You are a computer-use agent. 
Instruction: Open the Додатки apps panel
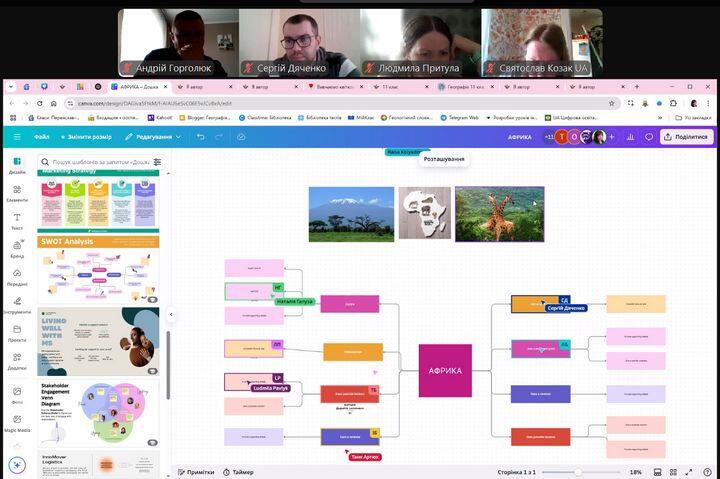pos(17,361)
